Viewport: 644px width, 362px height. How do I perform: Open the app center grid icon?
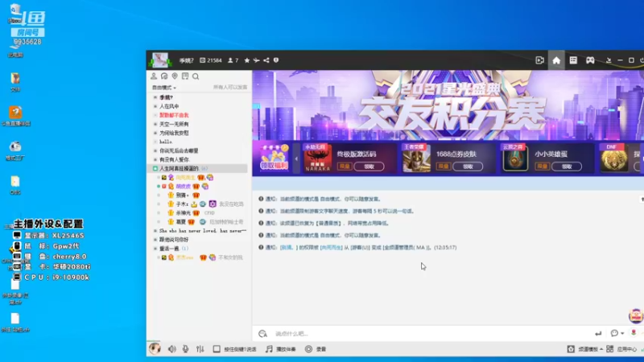pos(610,349)
